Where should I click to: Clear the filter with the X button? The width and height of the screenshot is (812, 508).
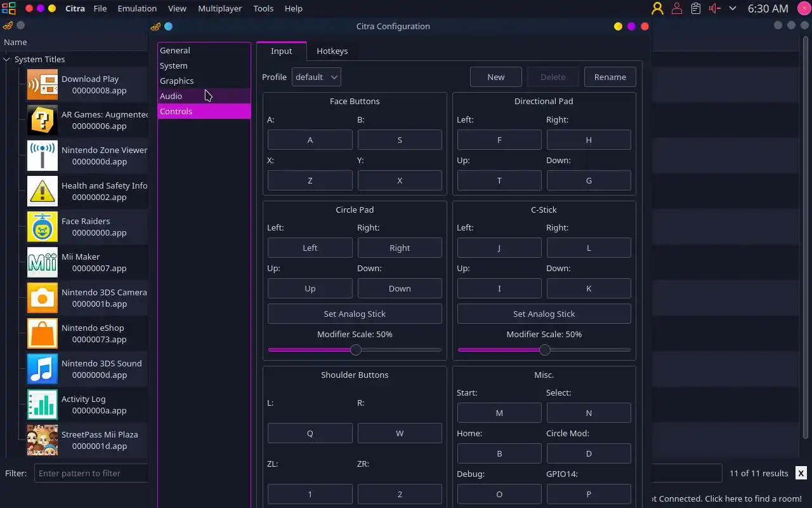[801, 473]
